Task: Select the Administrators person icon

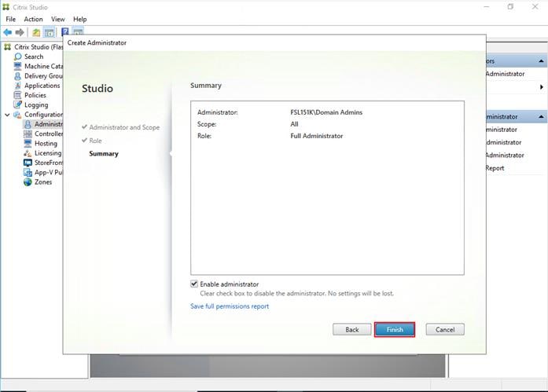Action: (x=28, y=124)
